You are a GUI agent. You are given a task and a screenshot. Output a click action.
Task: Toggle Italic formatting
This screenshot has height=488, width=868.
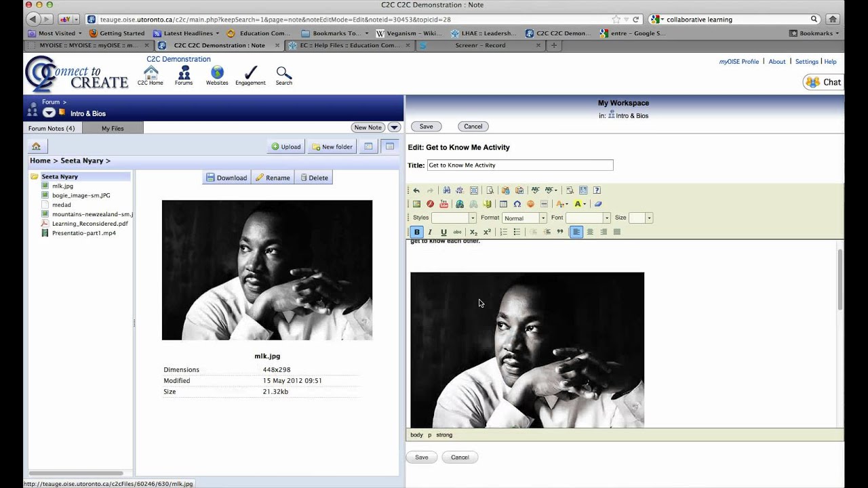click(x=430, y=232)
